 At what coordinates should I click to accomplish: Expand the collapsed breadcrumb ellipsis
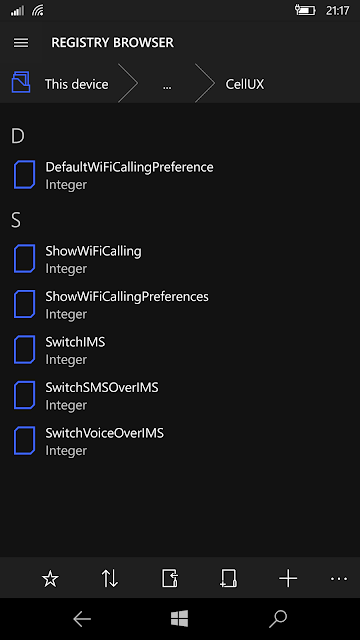pos(167,86)
